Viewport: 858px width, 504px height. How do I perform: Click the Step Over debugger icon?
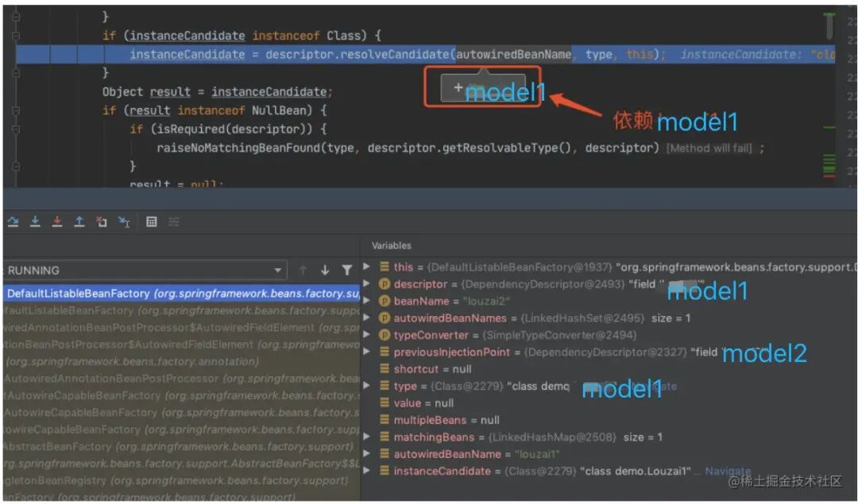(14, 221)
